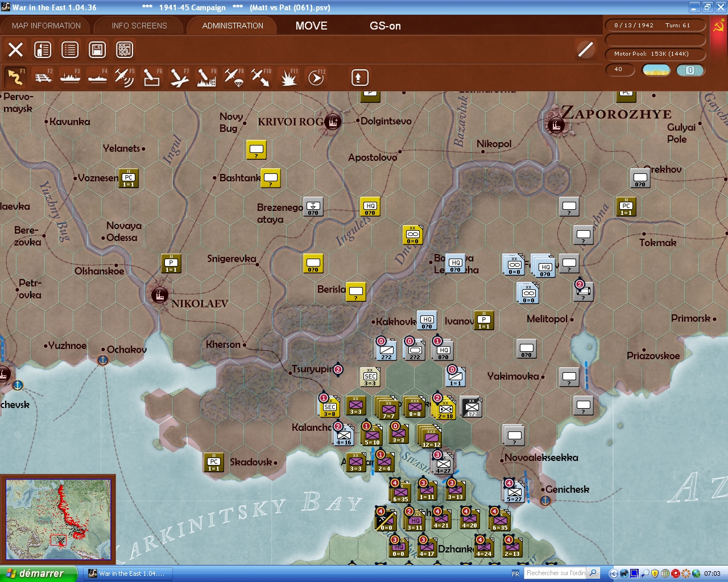Select the PC 1=1 counter near Voznesensk
Screen dimensions: 728x582
click(129, 178)
